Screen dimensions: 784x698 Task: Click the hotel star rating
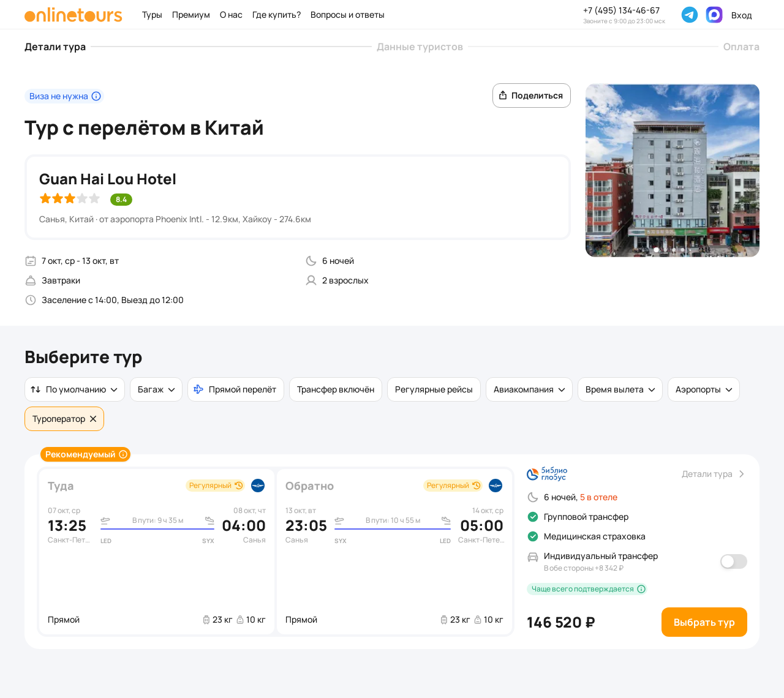coord(69,198)
